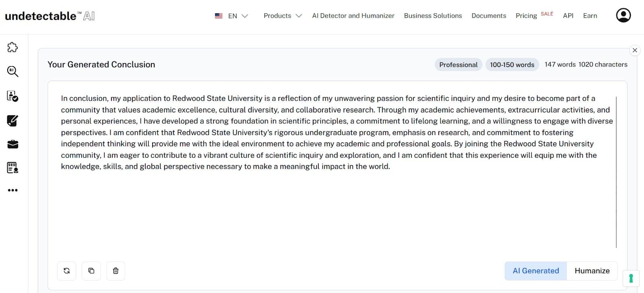Select the AI Generated toggle option
This screenshot has width=644, height=293.
pyautogui.click(x=536, y=271)
